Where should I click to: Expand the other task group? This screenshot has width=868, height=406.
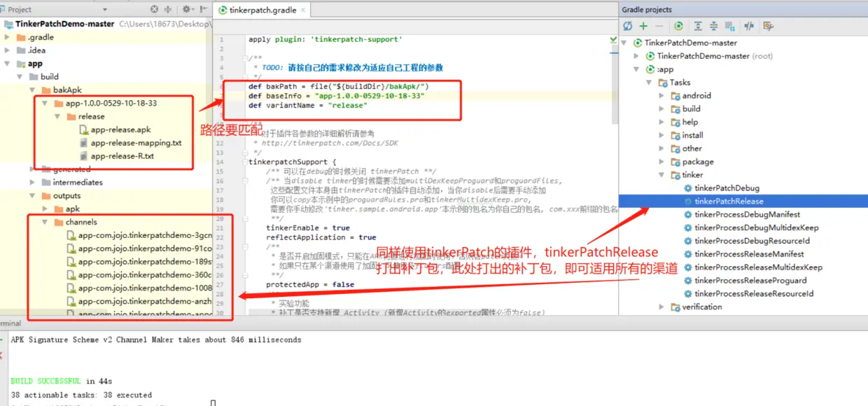[661, 148]
